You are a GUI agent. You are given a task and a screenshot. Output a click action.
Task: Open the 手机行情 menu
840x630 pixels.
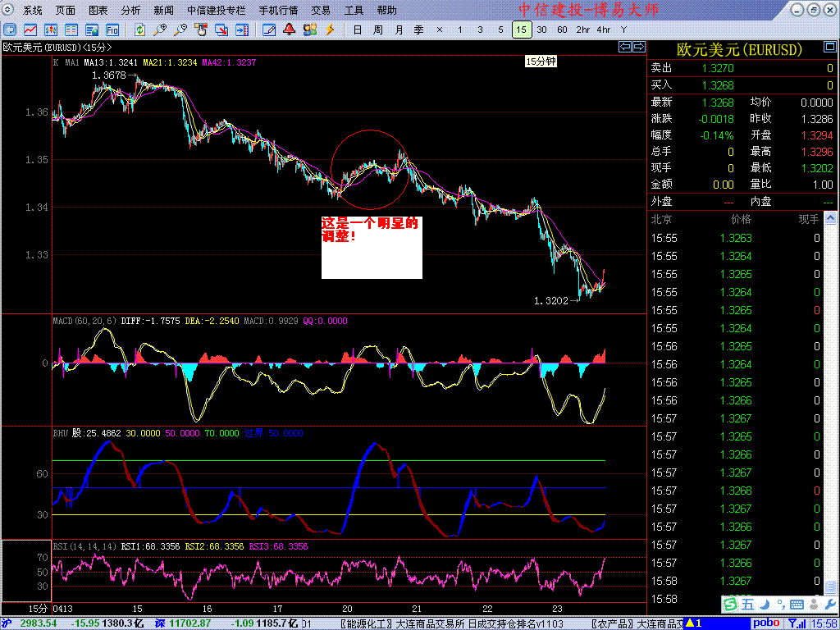tap(281, 10)
